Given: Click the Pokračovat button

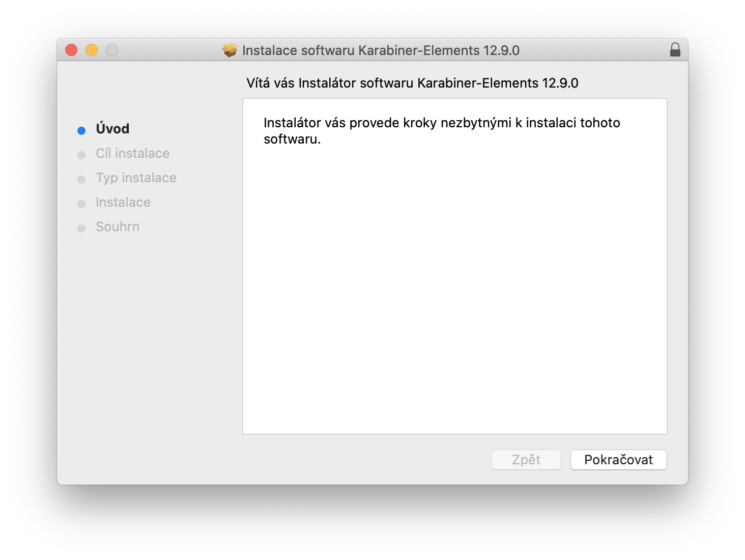Looking at the screenshot, I should [x=618, y=460].
